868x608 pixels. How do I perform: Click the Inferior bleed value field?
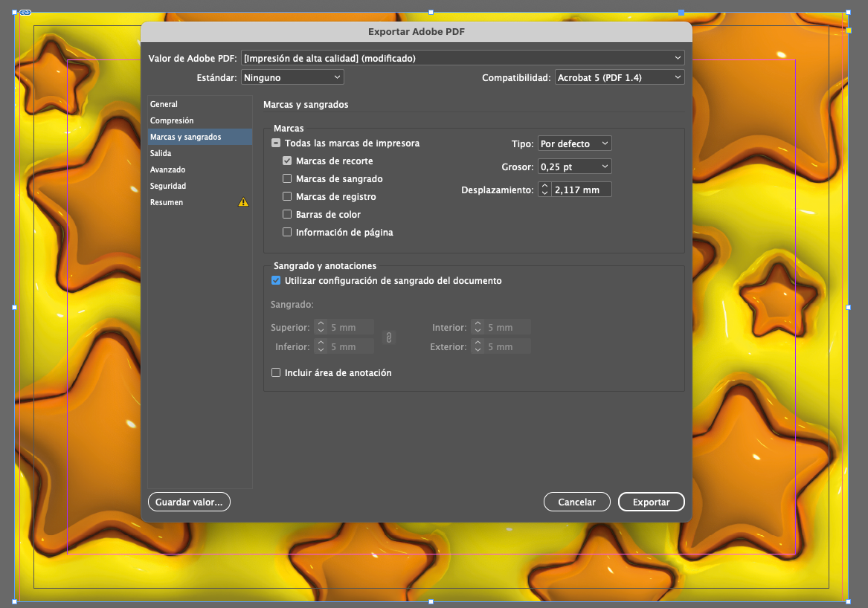pos(350,346)
